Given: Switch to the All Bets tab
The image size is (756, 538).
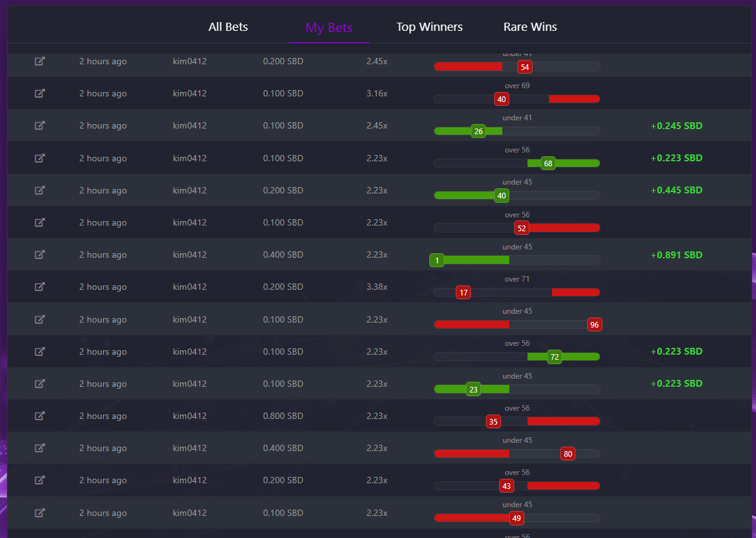Looking at the screenshot, I should click(x=228, y=27).
